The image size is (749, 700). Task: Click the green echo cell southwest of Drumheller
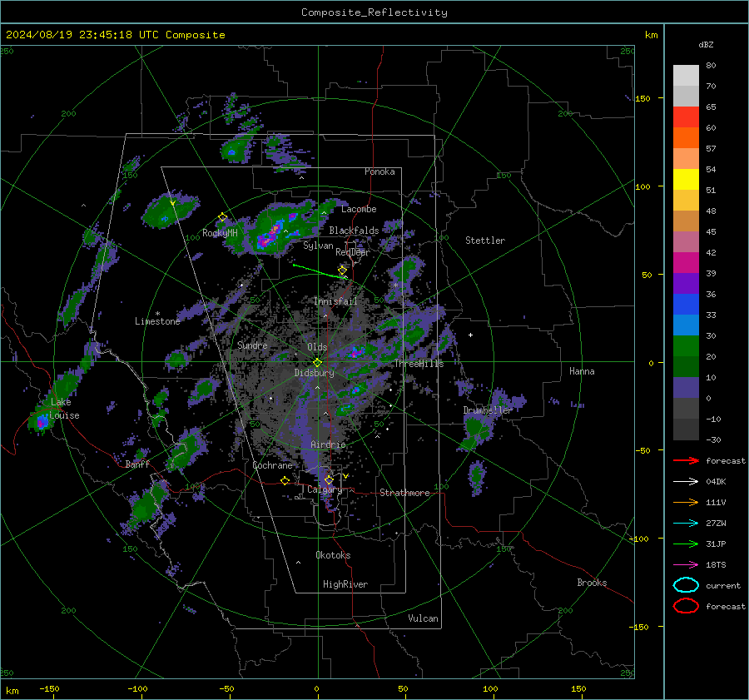(x=476, y=430)
